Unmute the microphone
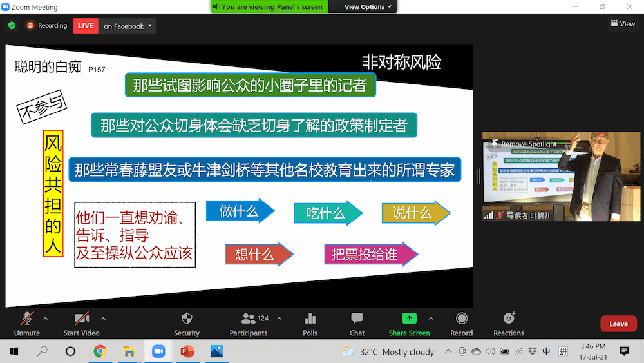 27,319
